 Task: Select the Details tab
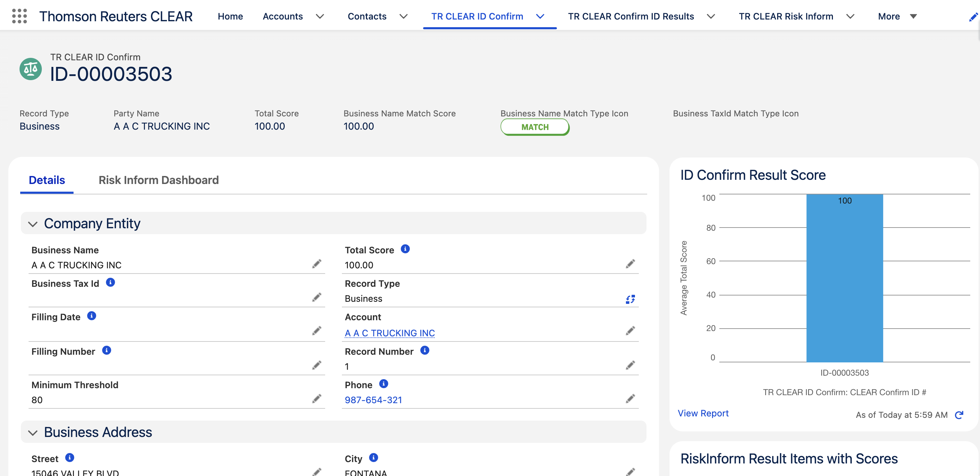pyautogui.click(x=47, y=180)
